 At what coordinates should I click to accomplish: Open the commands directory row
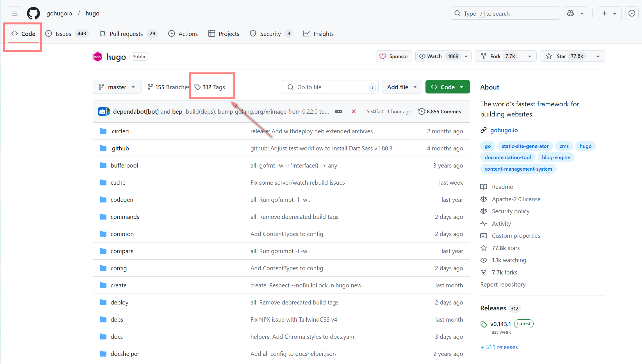(x=281, y=217)
